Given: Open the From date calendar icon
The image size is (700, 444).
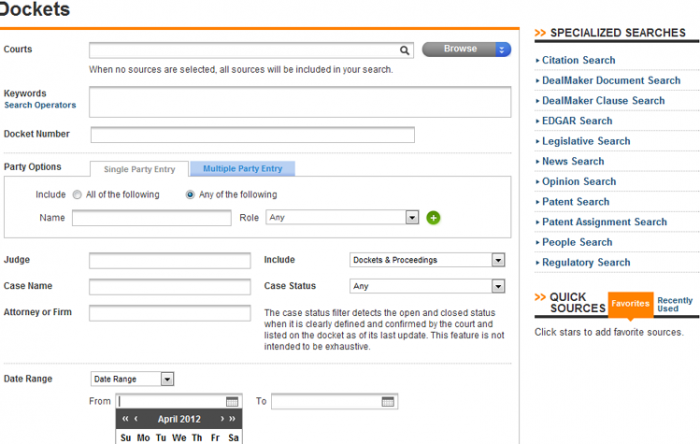Looking at the screenshot, I should (x=232, y=402).
